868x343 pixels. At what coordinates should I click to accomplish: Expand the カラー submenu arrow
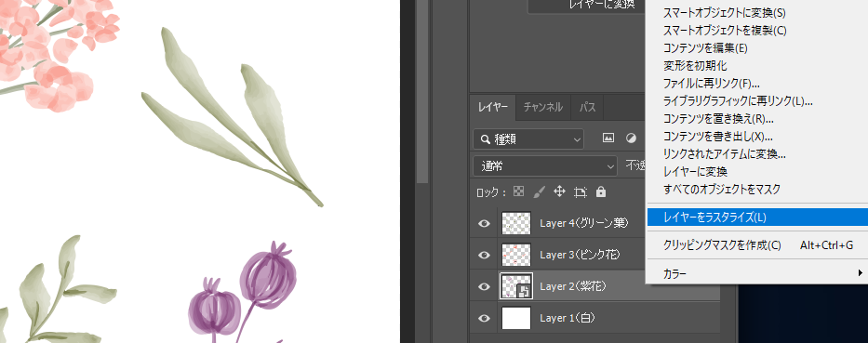click(x=861, y=272)
